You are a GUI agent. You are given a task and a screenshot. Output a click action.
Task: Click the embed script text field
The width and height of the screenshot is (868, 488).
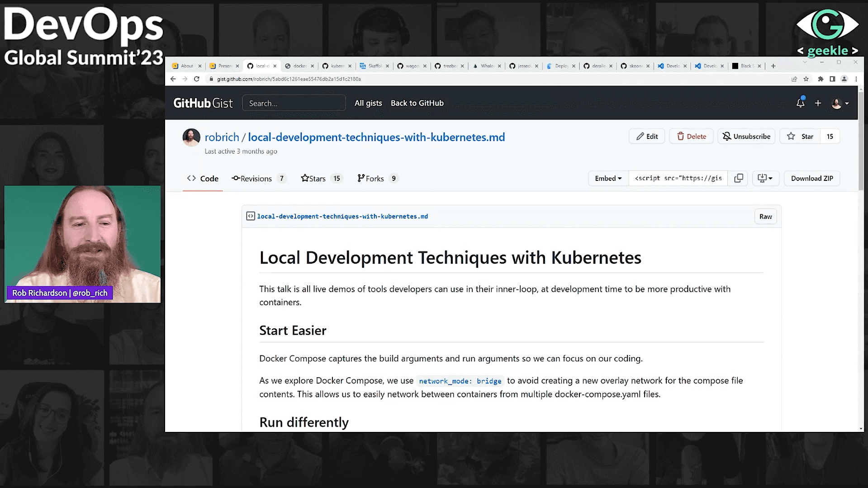click(x=678, y=178)
